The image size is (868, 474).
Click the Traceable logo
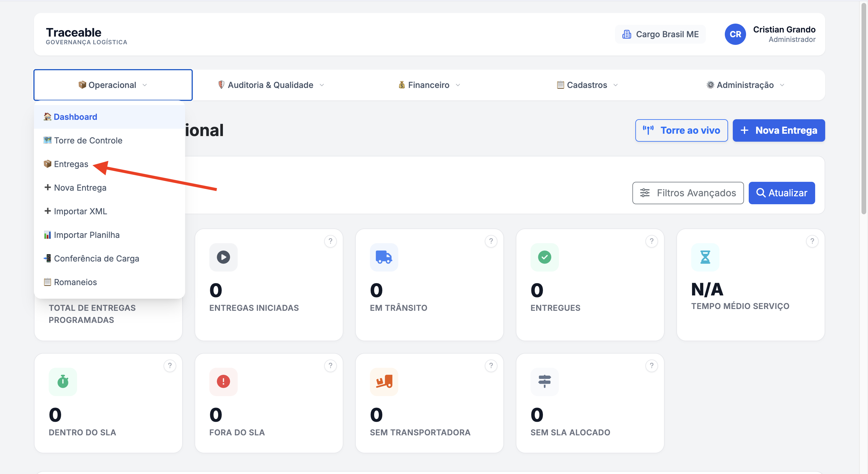coord(87,35)
